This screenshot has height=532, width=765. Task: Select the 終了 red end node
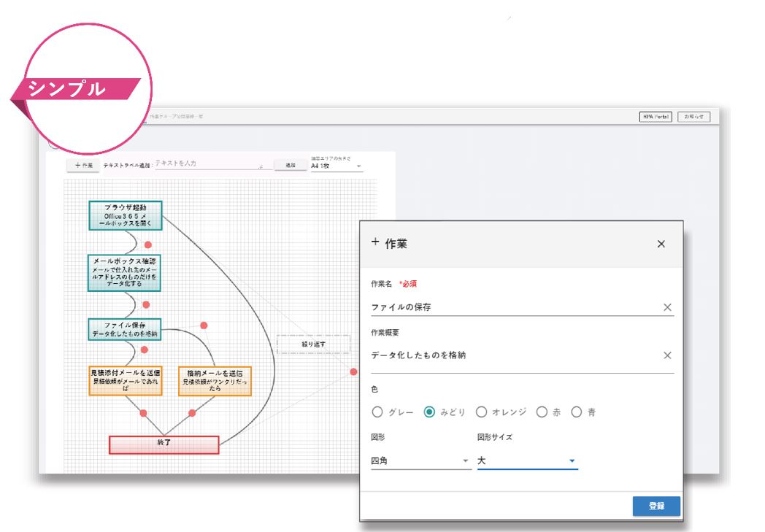[x=164, y=444]
